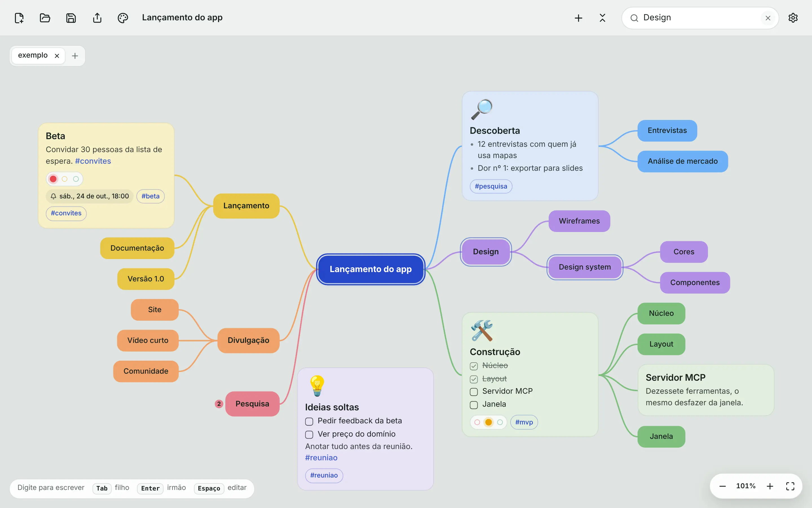Click the fit-to-screen icon
The image size is (812, 508).
tap(790, 486)
